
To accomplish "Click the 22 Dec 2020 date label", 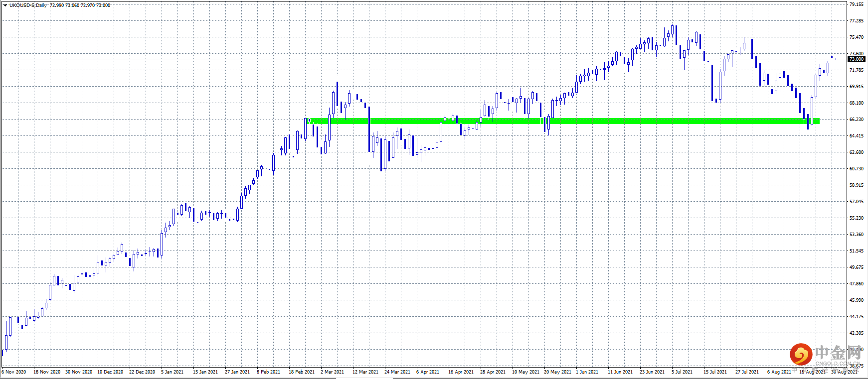I will coord(142,372).
